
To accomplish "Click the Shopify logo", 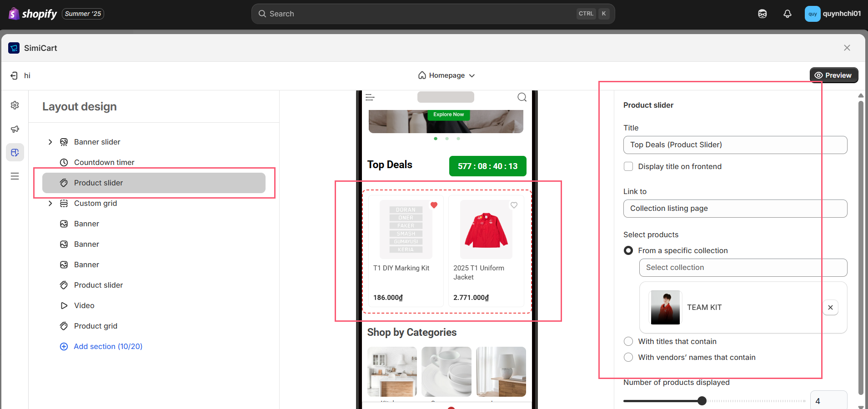I will 33,14.
